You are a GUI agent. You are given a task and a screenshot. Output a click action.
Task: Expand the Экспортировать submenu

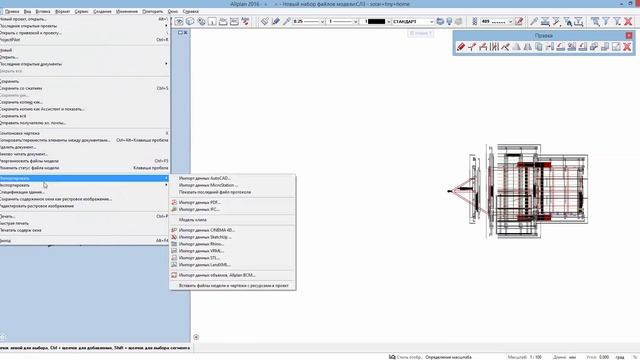coord(84,185)
